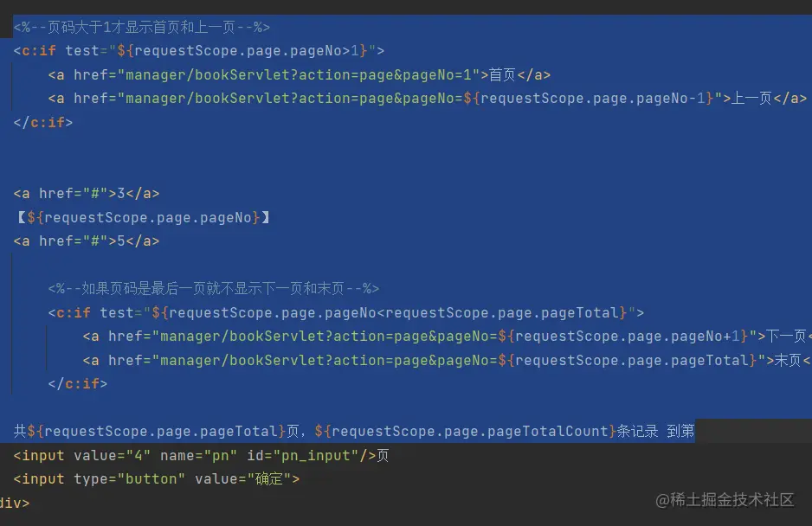The height and width of the screenshot is (526, 812).
Task: Click the 首页 anchor line with pageNo=1
Action: click(300, 74)
